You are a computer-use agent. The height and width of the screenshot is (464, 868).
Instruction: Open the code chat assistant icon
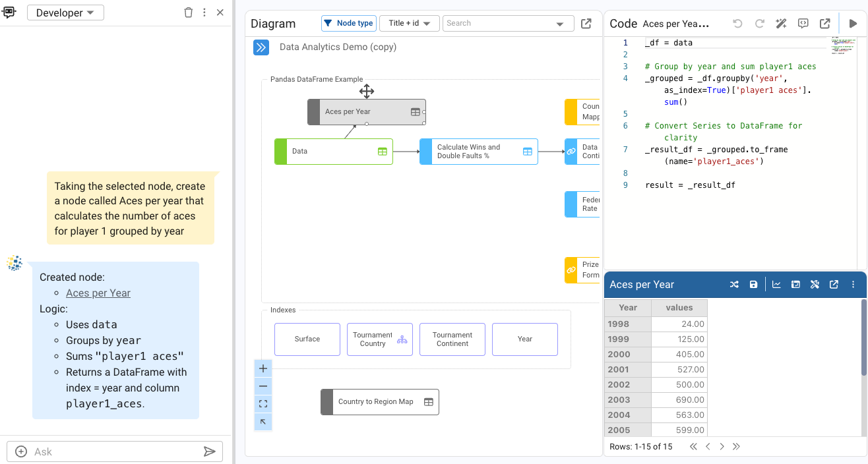[x=803, y=24]
